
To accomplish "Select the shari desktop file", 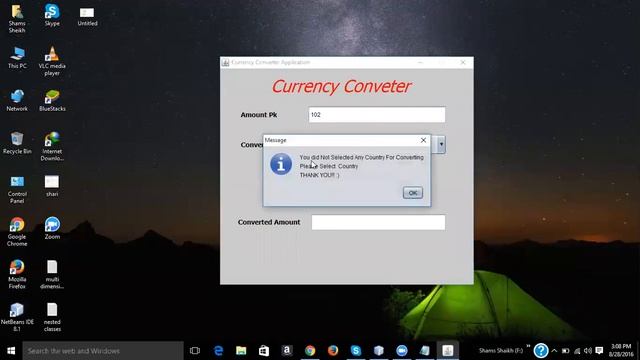I will [x=52, y=186].
